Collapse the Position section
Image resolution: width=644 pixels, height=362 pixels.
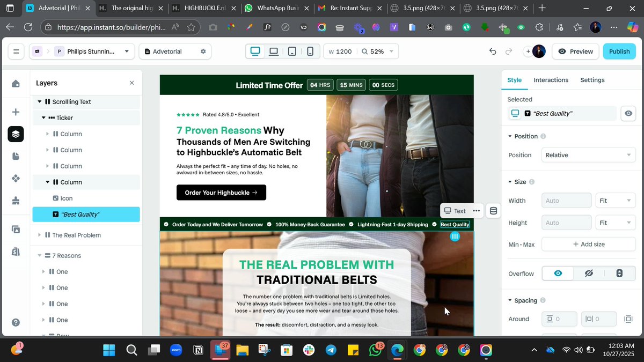tap(510, 136)
